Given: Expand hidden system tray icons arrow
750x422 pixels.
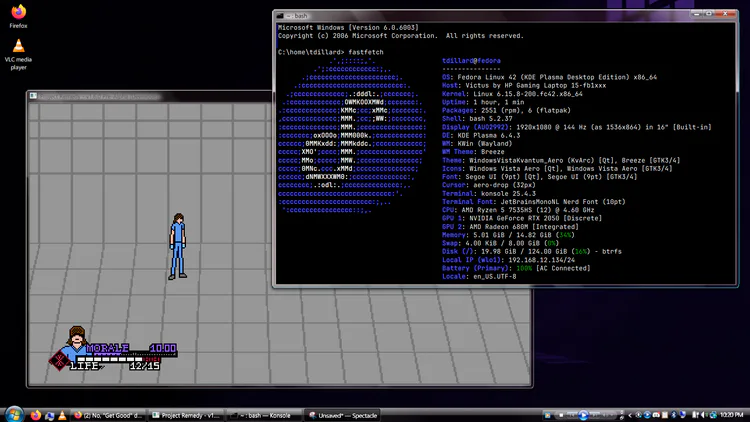Looking at the screenshot, I should coord(630,415).
